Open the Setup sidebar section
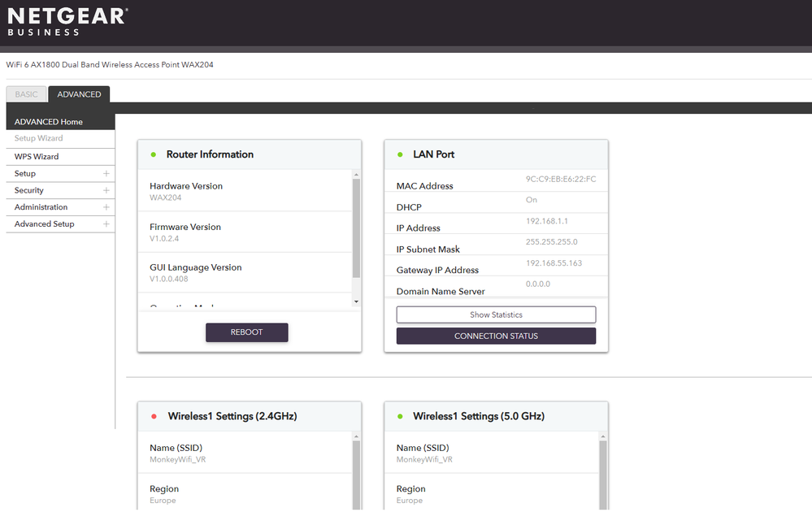 (61, 173)
